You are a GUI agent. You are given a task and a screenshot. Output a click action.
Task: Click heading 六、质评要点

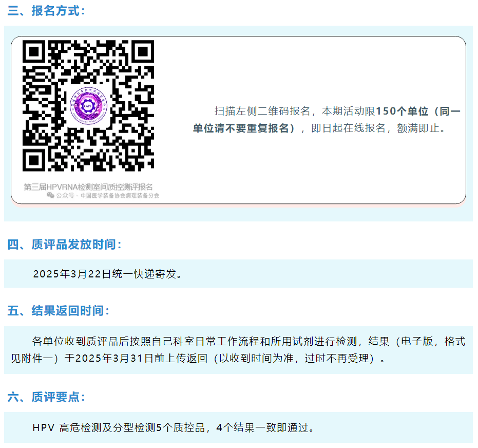point(46,397)
